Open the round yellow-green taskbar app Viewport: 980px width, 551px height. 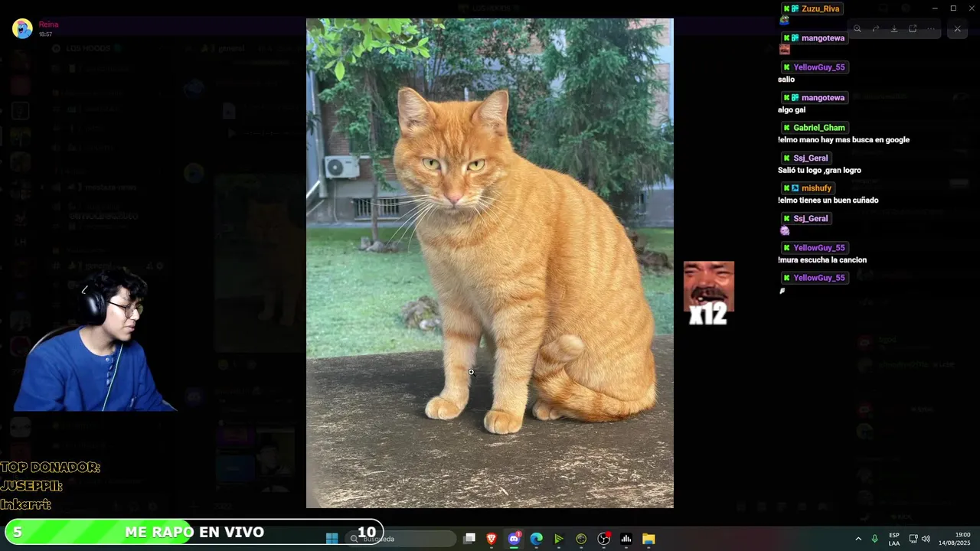pyautogui.click(x=581, y=539)
